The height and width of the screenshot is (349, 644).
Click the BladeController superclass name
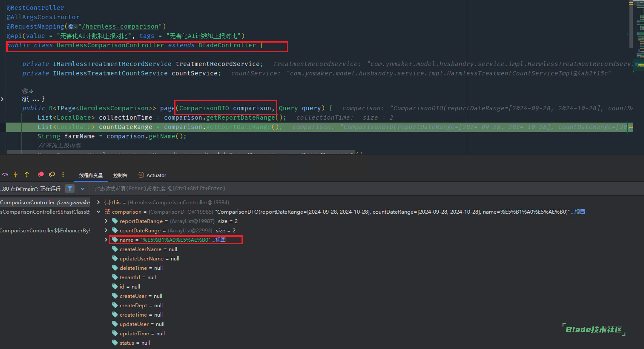227,45
